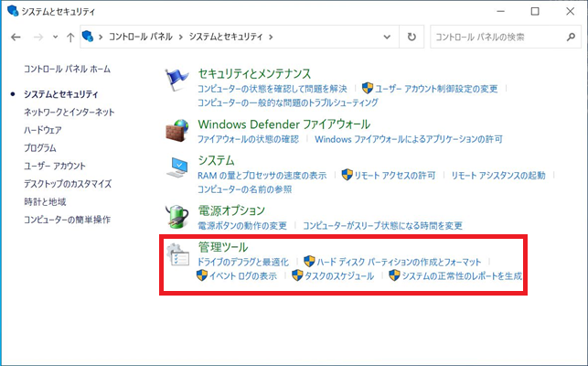Image resolution: width=588 pixels, height=366 pixels.
Task: Go back with the left arrow button
Action: point(16,37)
